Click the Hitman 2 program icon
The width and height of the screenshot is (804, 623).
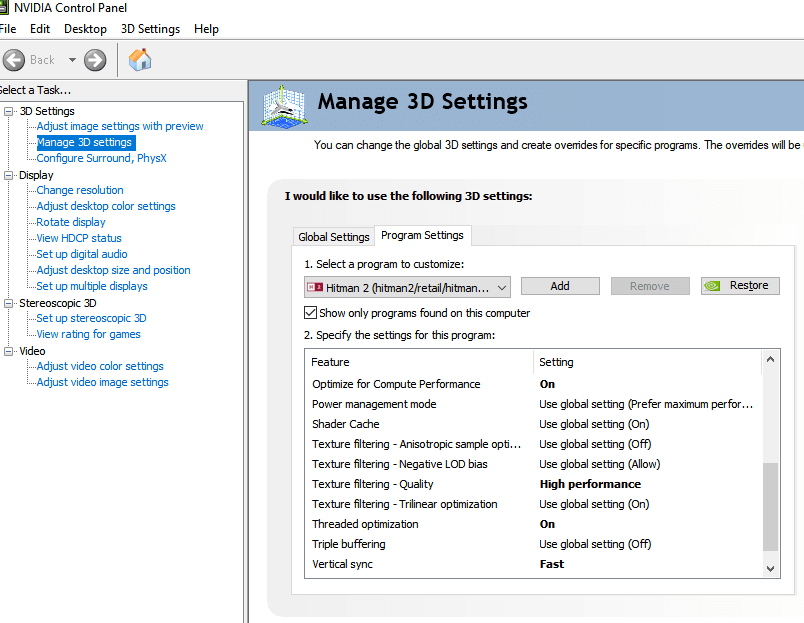tap(315, 287)
